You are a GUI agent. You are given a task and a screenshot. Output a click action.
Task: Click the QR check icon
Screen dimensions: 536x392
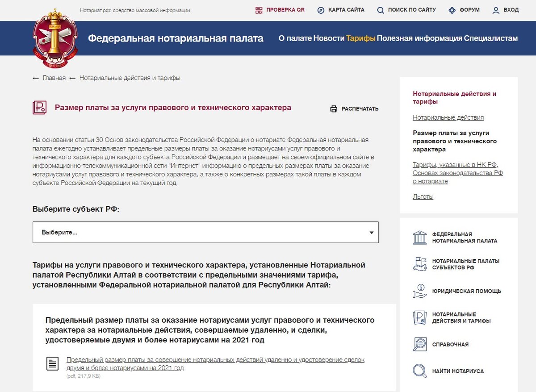[x=259, y=10]
